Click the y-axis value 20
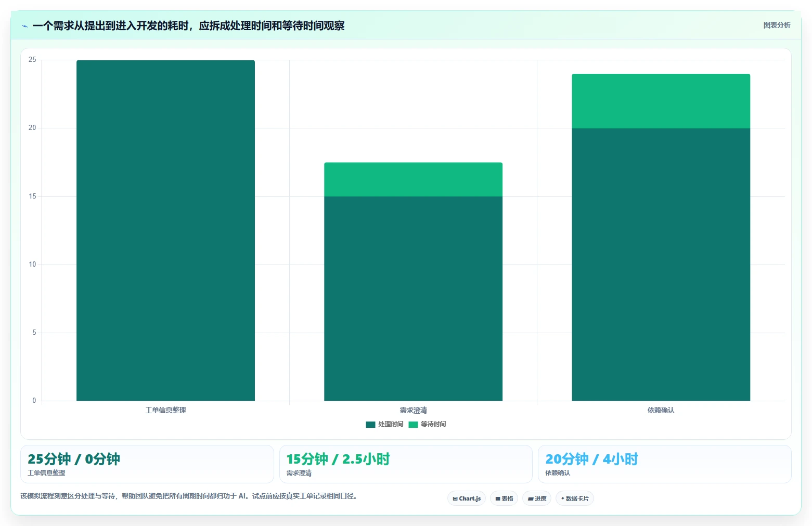Image resolution: width=812 pixels, height=526 pixels. tap(32, 128)
